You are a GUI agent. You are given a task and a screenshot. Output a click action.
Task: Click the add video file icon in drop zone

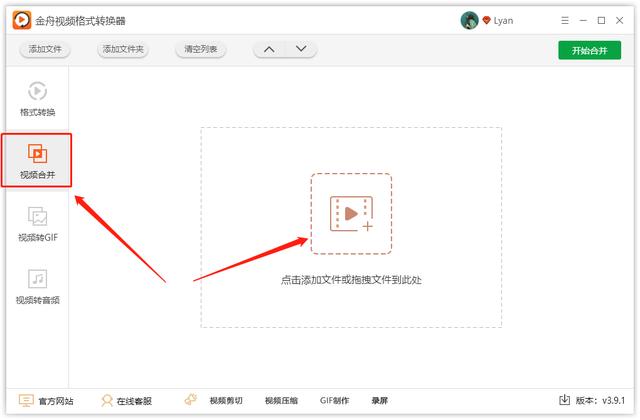[x=351, y=214]
